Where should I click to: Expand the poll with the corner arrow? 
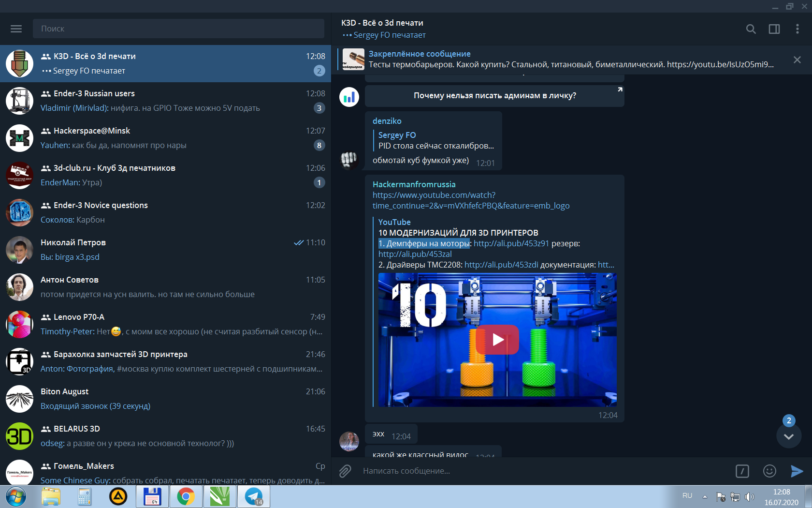coord(620,90)
